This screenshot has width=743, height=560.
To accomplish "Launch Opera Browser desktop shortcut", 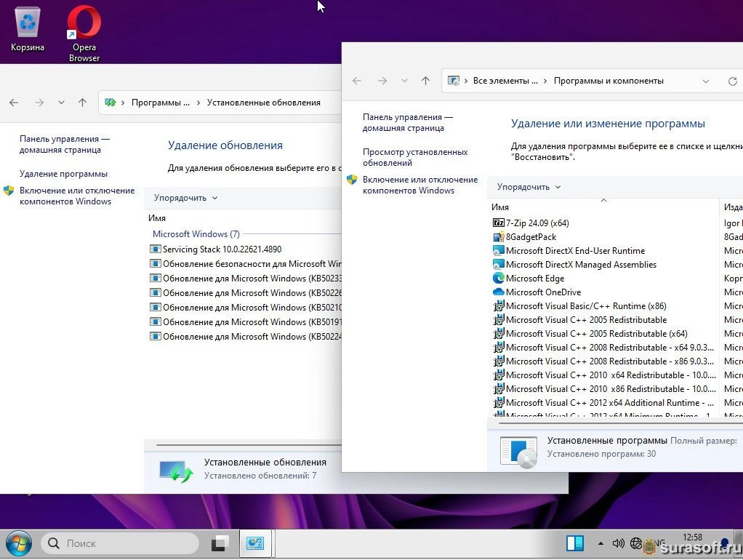I will click(x=84, y=33).
